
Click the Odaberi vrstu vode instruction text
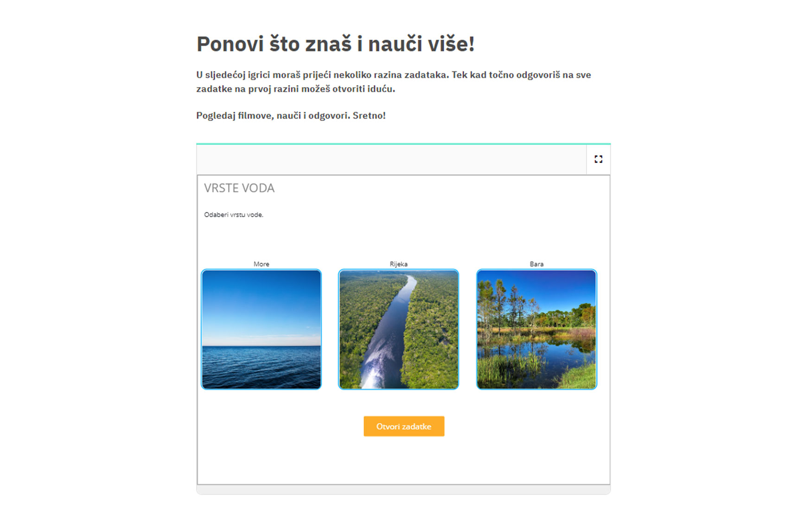pyautogui.click(x=234, y=215)
